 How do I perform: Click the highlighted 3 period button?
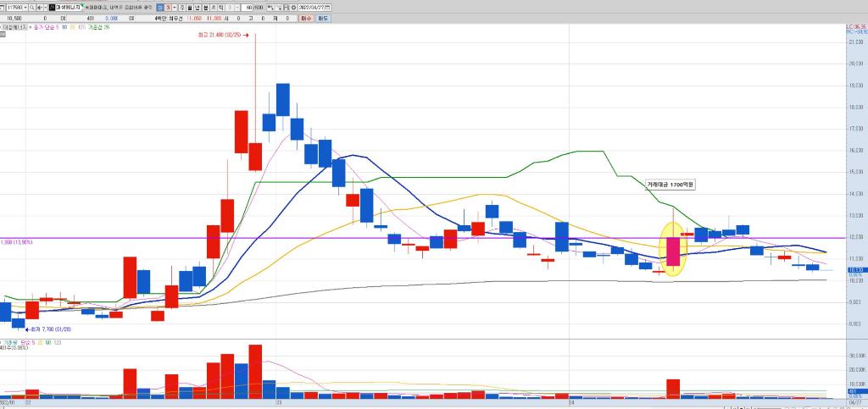click(168, 8)
